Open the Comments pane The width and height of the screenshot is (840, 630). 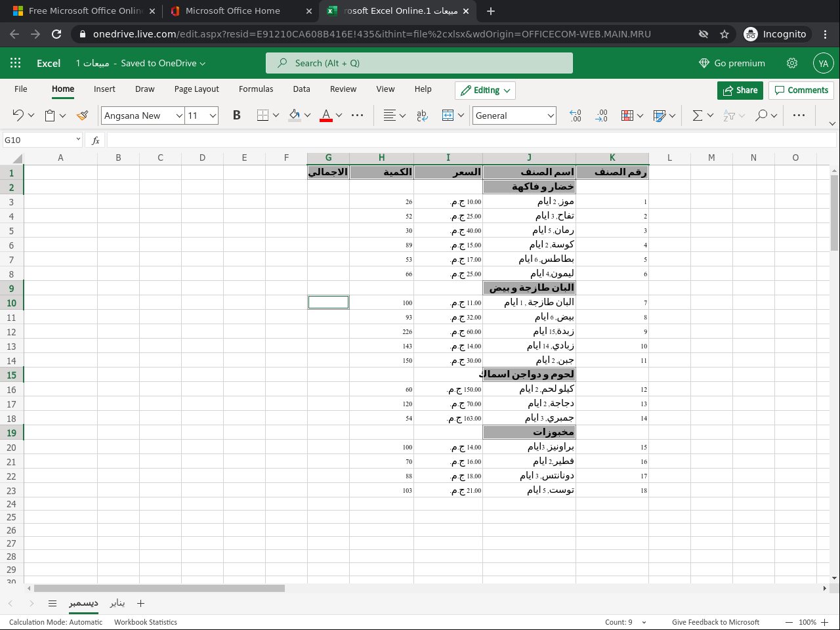pyautogui.click(x=801, y=91)
